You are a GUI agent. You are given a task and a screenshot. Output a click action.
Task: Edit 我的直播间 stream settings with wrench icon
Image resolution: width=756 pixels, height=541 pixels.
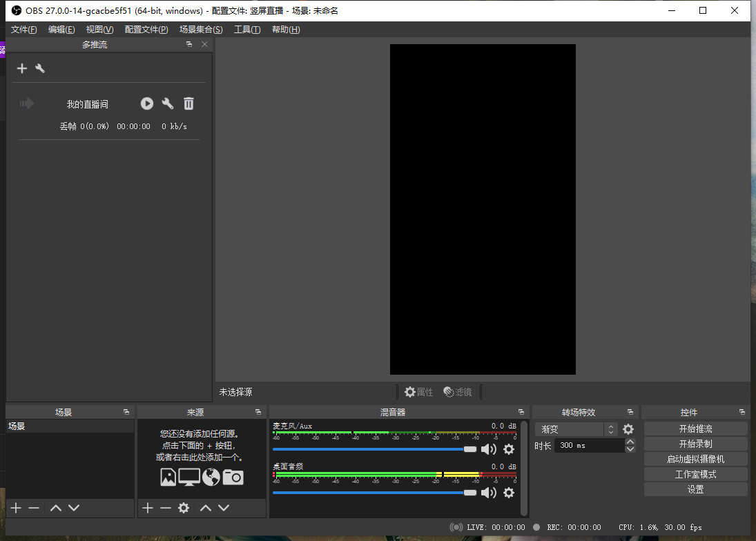[168, 104]
